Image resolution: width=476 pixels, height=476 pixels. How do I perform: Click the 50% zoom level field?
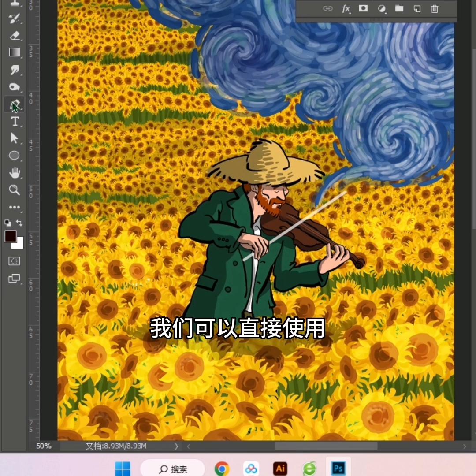tap(44, 446)
